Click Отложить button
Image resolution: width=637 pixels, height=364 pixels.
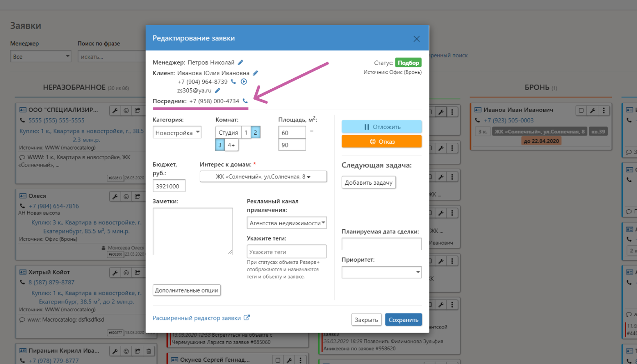(382, 126)
